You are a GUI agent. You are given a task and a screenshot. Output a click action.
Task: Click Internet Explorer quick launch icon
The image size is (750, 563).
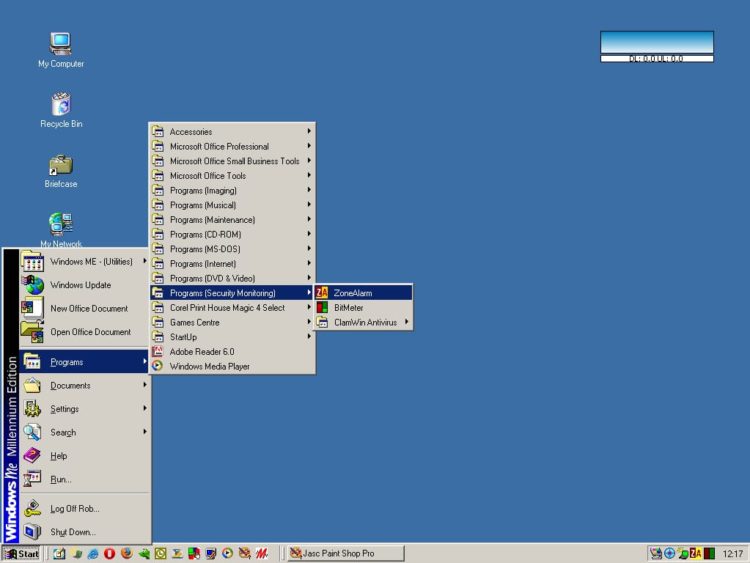click(92, 553)
